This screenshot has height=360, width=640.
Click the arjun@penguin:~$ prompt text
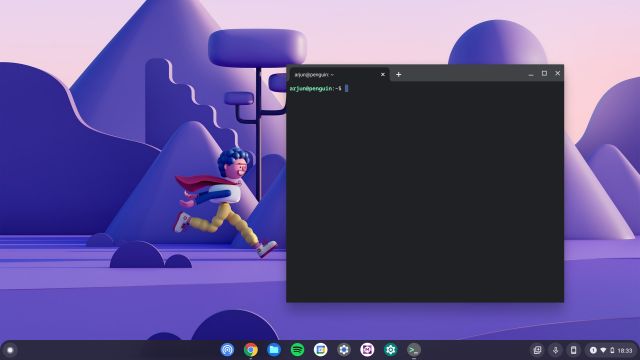[316, 88]
